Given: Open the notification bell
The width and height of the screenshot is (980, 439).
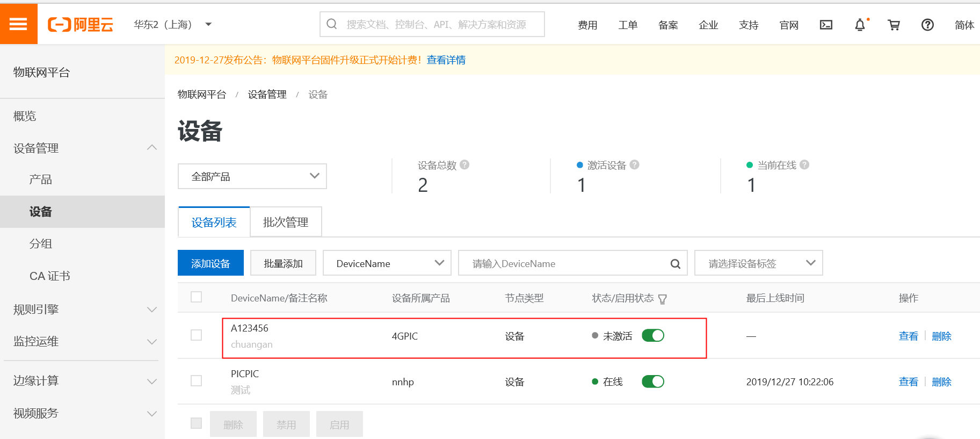Looking at the screenshot, I should [860, 25].
